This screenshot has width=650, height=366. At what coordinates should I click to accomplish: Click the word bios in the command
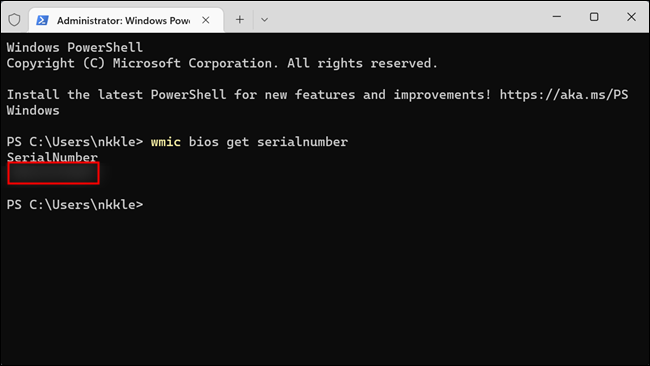pyautogui.click(x=204, y=142)
